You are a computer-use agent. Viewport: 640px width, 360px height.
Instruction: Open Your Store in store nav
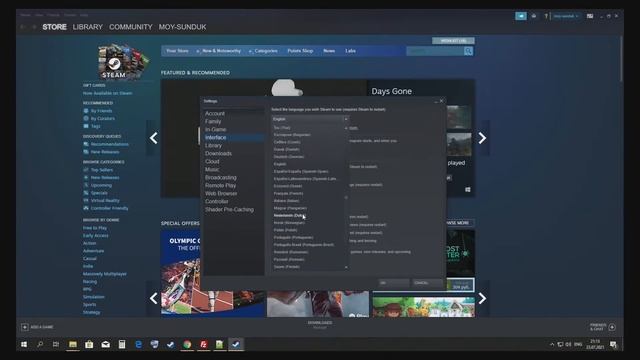[x=177, y=51]
